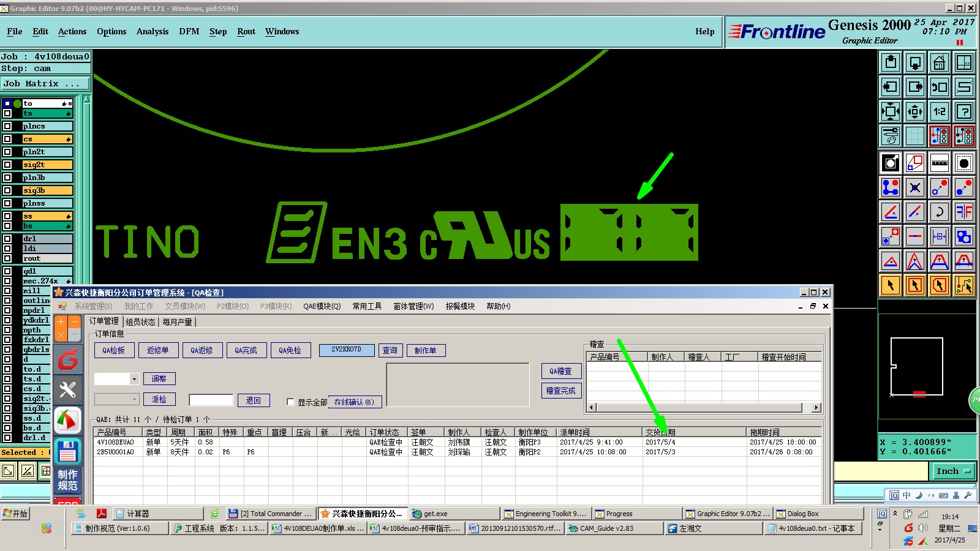Toggle the grid display icon
980x551 pixels.
pos(915,136)
